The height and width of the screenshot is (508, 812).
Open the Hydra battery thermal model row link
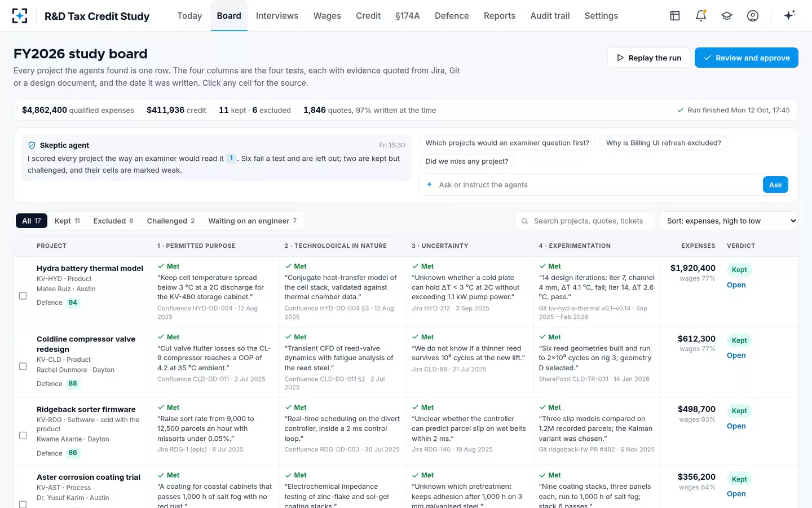coord(736,285)
